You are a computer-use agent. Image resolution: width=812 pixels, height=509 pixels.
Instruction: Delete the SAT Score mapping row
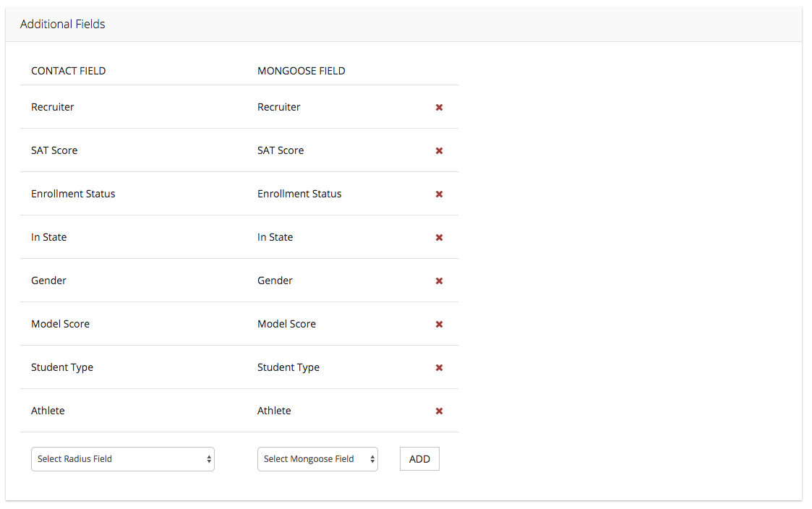pos(439,151)
